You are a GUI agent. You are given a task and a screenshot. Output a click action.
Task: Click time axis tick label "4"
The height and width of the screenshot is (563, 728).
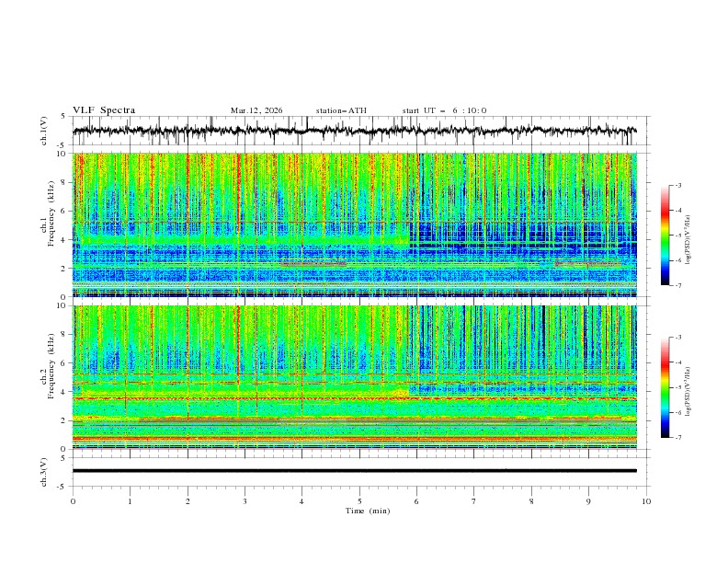[301, 501]
